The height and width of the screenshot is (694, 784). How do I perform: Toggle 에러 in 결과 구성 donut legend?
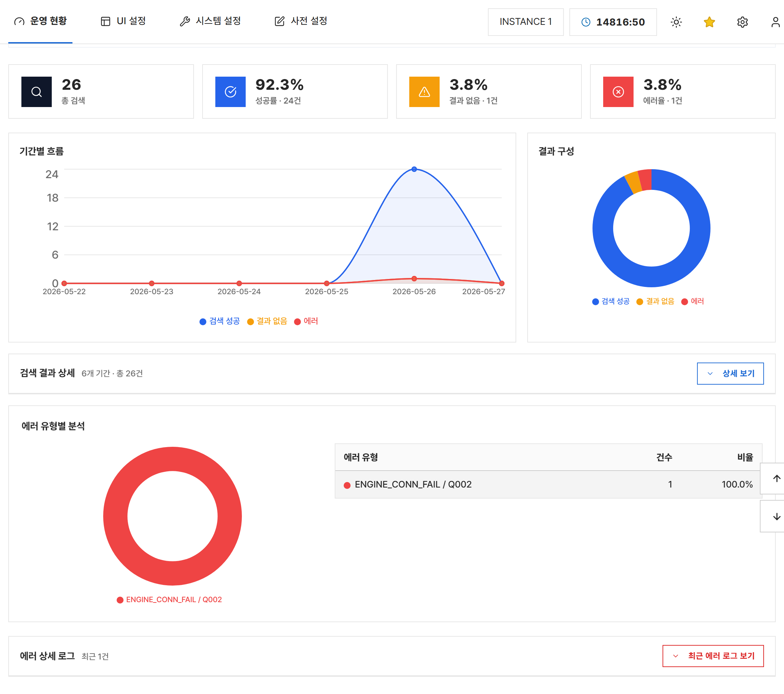pyautogui.click(x=693, y=301)
